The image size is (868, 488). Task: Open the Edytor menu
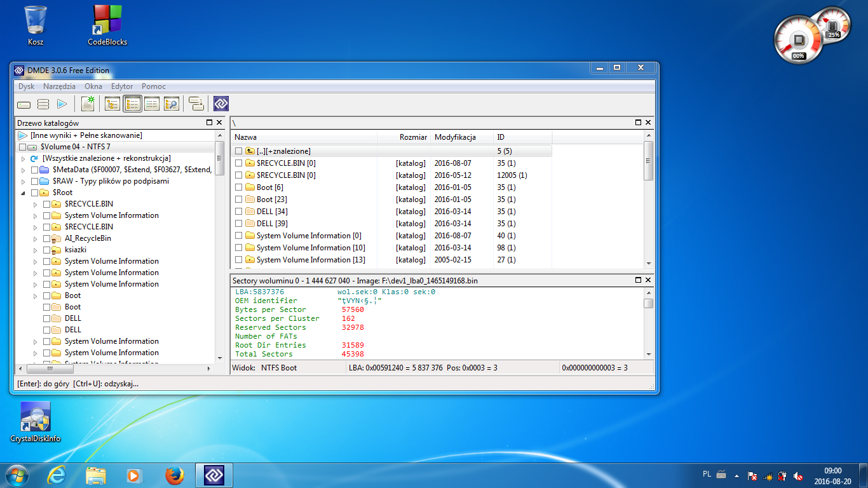(x=122, y=86)
